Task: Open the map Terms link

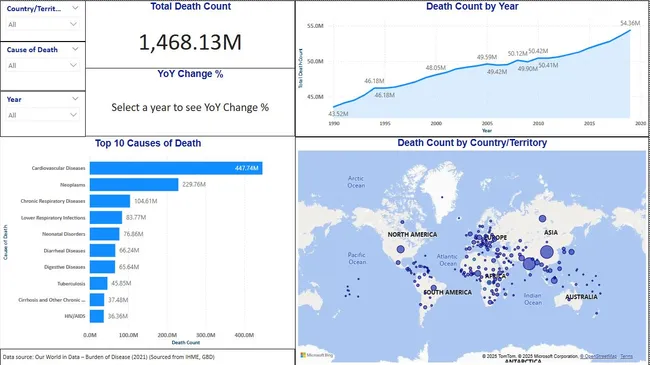Action: click(626, 356)
